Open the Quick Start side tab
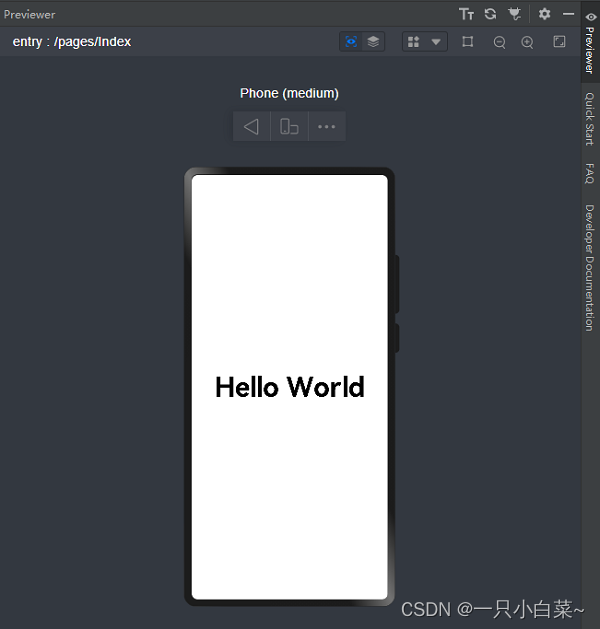Image resolution: width=600 pixels, height=629 pixels. coord(590,119)
